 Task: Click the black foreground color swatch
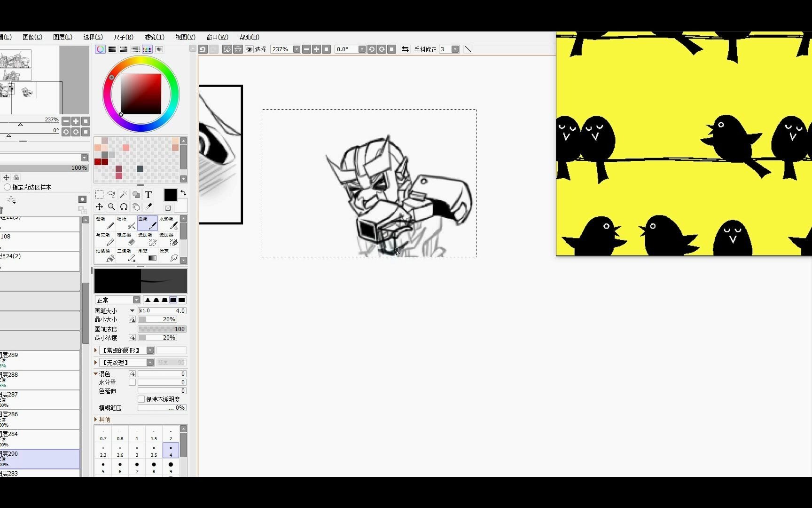[170, 195]
